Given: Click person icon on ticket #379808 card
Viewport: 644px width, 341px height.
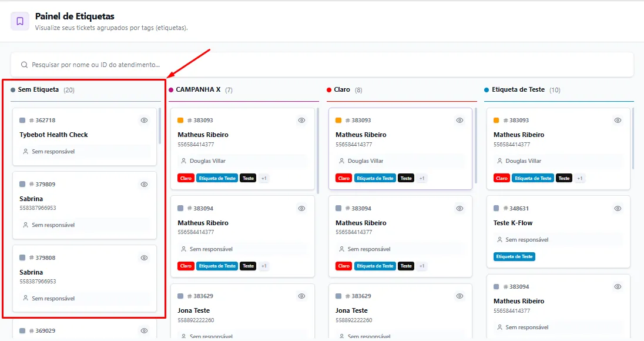Looking at the screenshot, I should coord(25,298).
